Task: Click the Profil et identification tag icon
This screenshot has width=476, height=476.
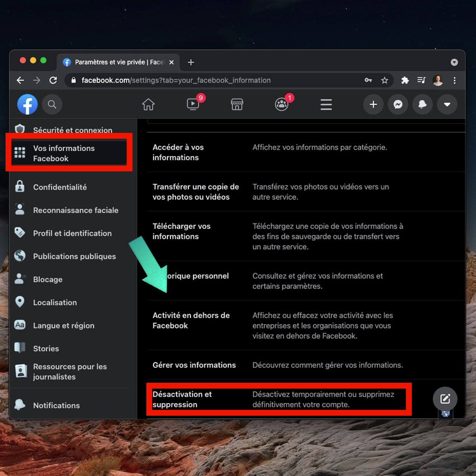Action: (20, 232)
